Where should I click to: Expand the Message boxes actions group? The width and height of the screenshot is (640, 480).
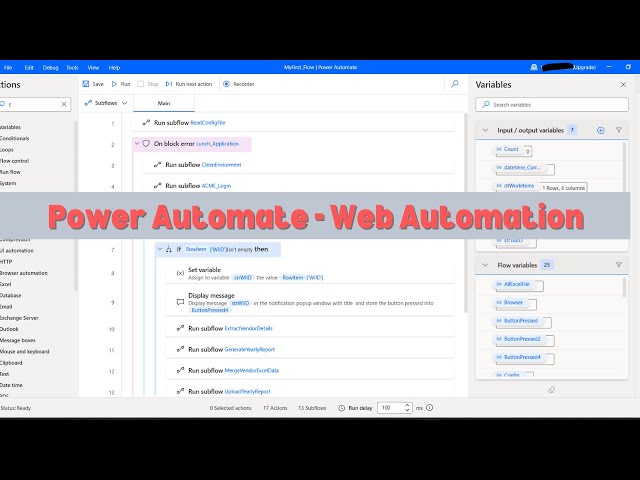click(x=18, y=340)
